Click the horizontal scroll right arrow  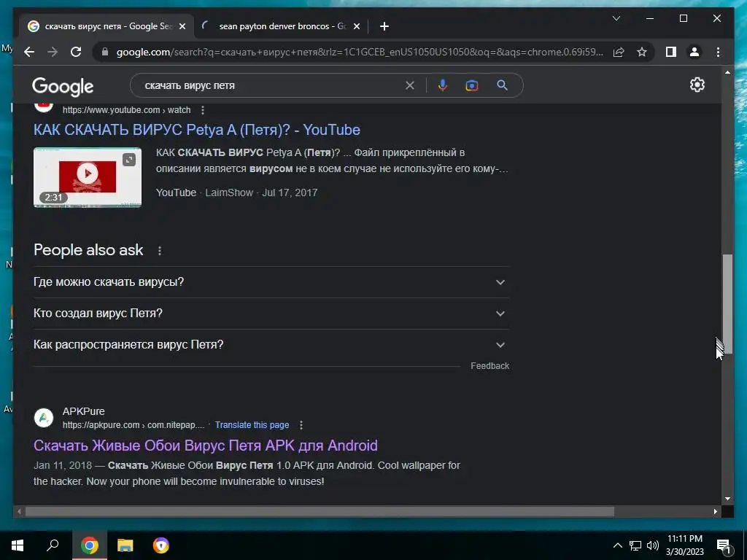[716, 511]
